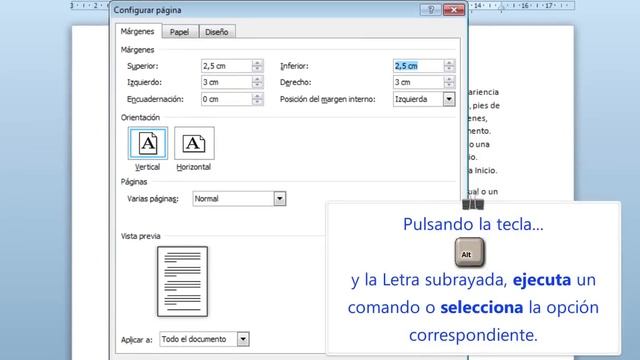Image resolution: width=640 pixels, height=360 pixels.
Task: Decrease the Inferior margin with down arrow
Action: 449,69
